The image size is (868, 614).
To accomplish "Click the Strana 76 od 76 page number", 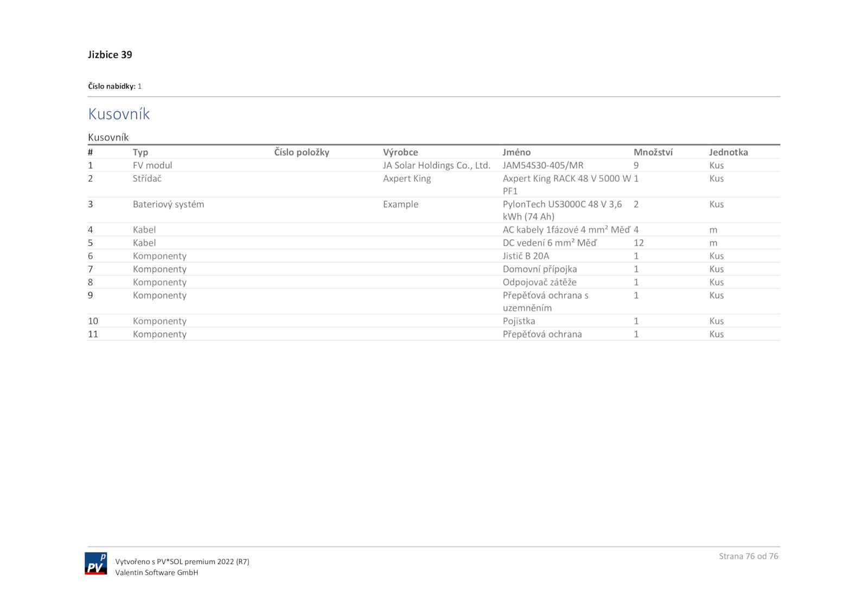I will pyautogui.click(x=748, y=556).
